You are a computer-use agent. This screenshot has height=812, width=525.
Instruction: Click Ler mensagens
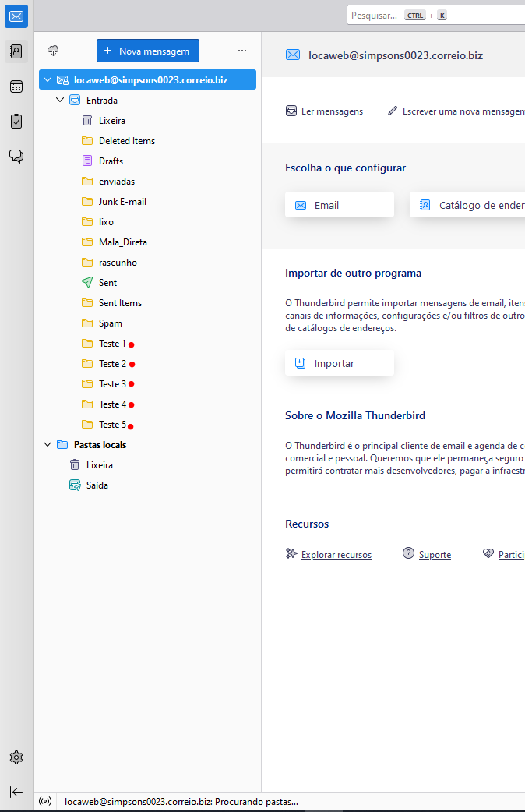324,111
